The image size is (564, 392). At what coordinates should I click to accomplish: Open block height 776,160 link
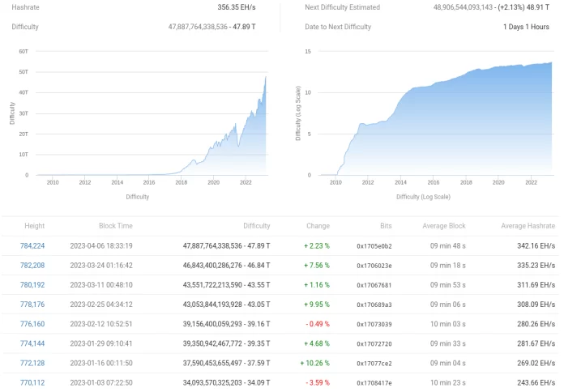point(32,324)
